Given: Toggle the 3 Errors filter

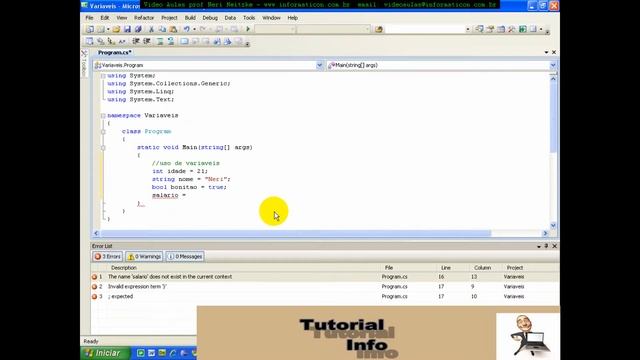Looking at the screenshot, I should [107, 256].
